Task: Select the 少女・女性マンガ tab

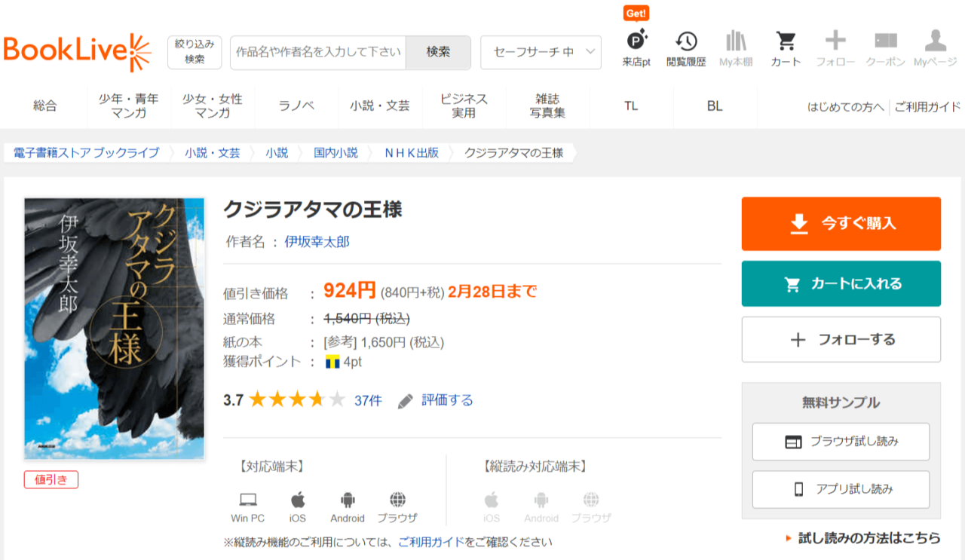Action: point(213,106)
